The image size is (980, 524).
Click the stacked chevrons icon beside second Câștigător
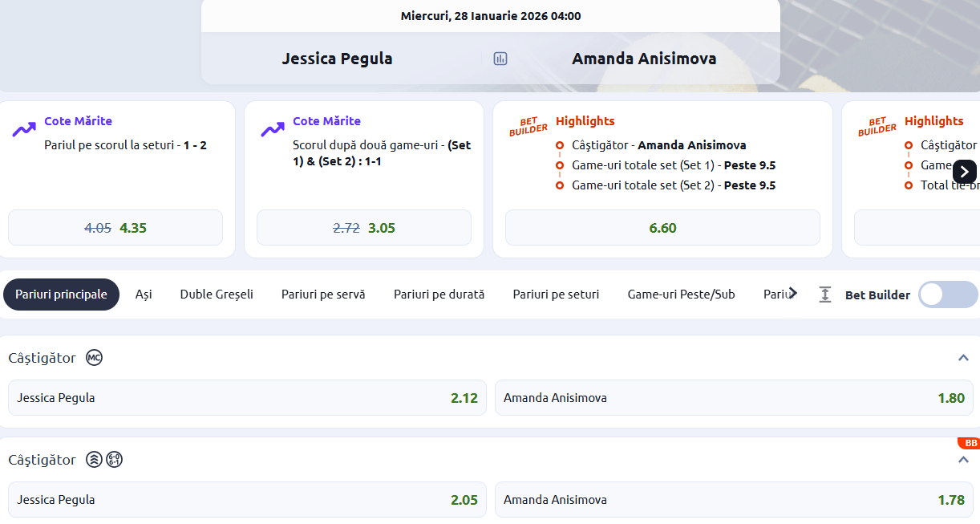click(x=94, y=460)
